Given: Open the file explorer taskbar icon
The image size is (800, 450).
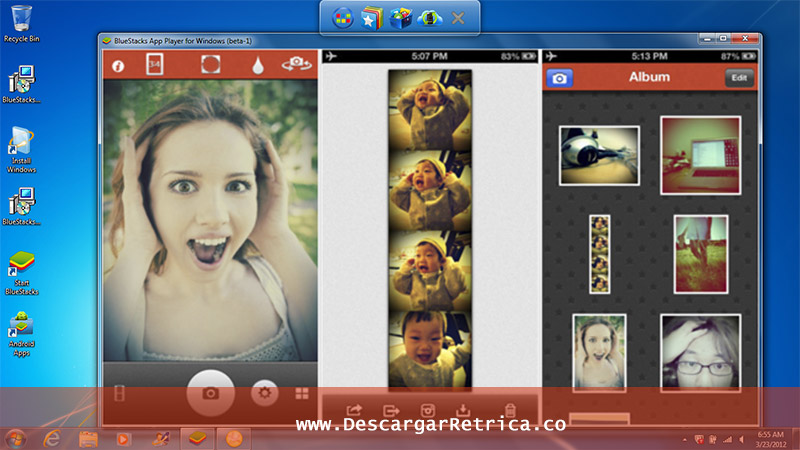Looking at the screenshot, I should 88,439.
